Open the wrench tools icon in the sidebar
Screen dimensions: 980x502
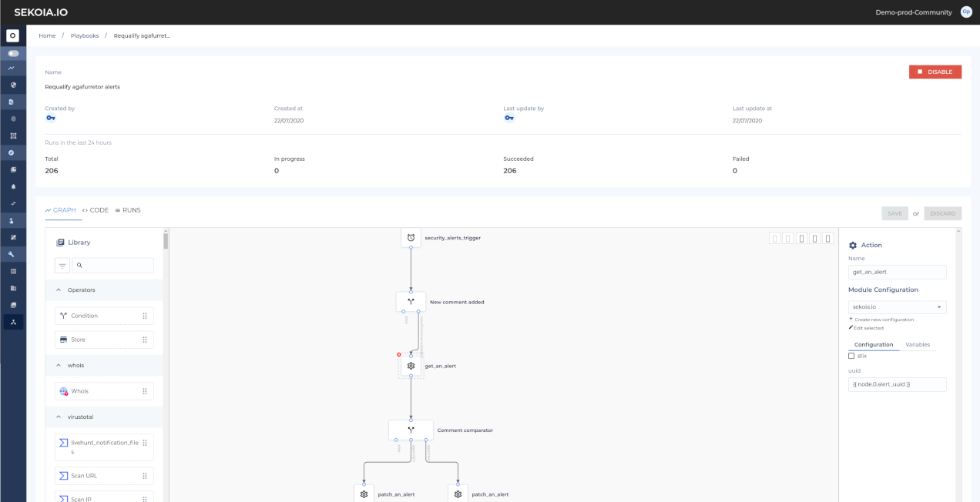[x=13, y=254]
